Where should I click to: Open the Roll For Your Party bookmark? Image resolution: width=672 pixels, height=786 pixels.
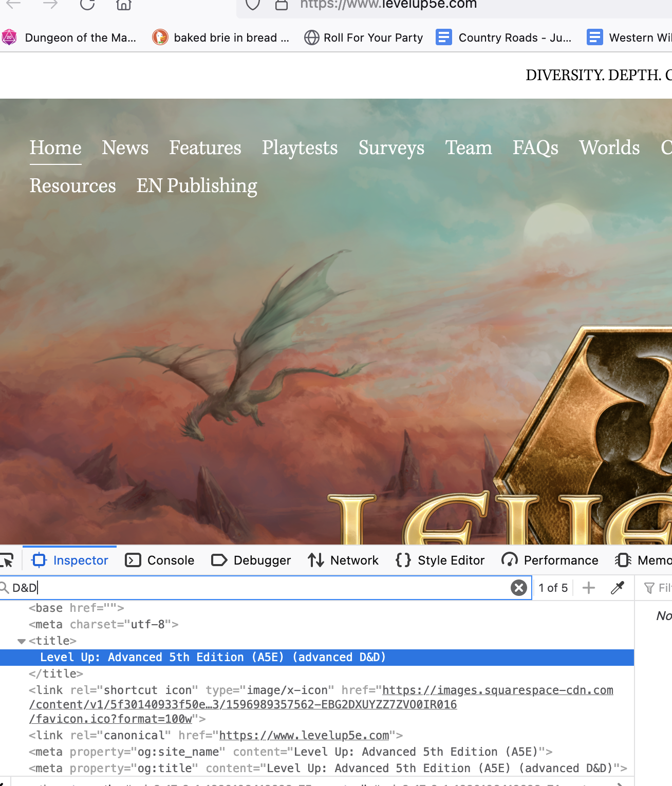[x=364, y=38]
